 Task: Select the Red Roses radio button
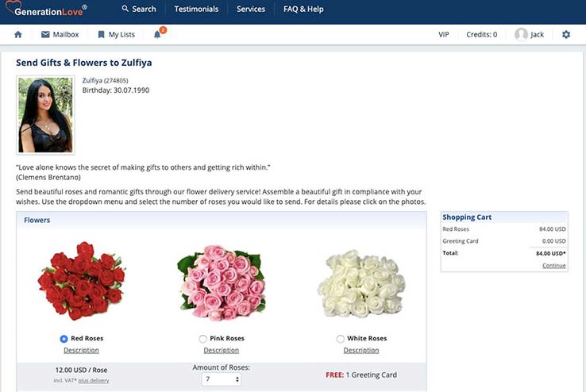tap(64, 339)
